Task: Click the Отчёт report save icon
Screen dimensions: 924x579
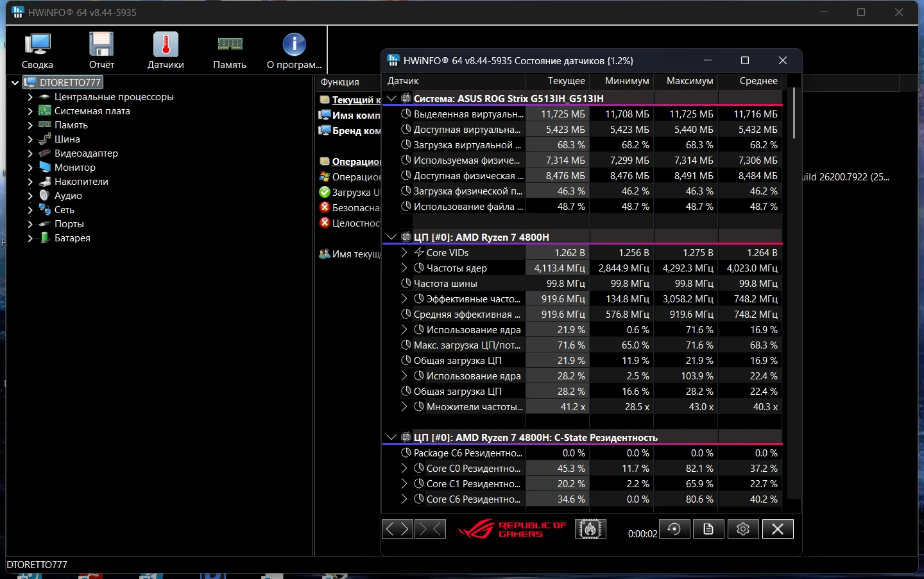Action: pos(101,51)
